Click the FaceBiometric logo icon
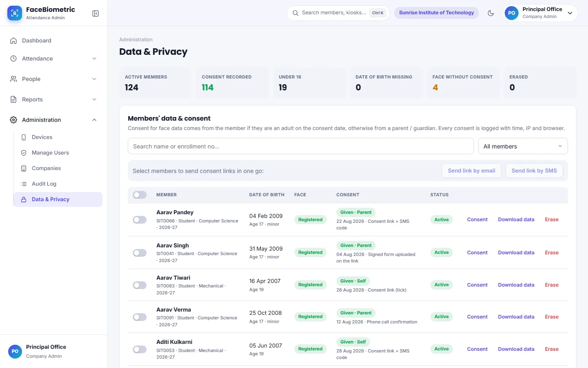This screenshot has height=368, width=588. tap(15, 13)
